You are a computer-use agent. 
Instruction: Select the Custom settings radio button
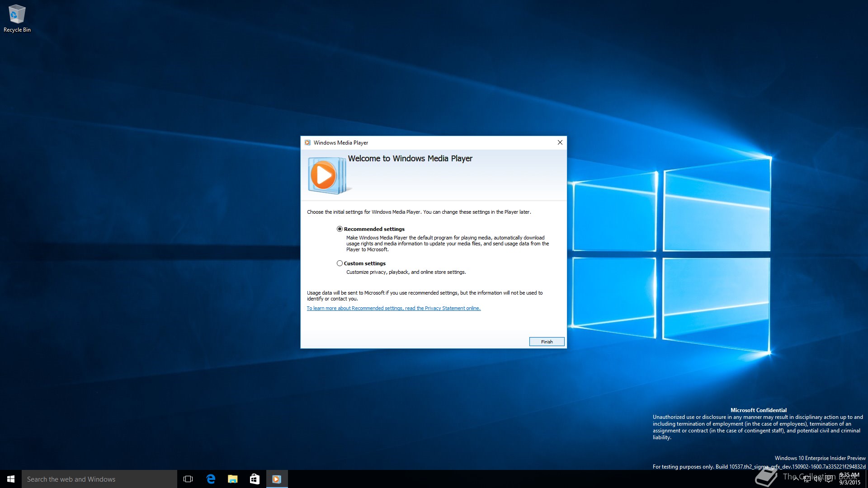click(340, 263)
